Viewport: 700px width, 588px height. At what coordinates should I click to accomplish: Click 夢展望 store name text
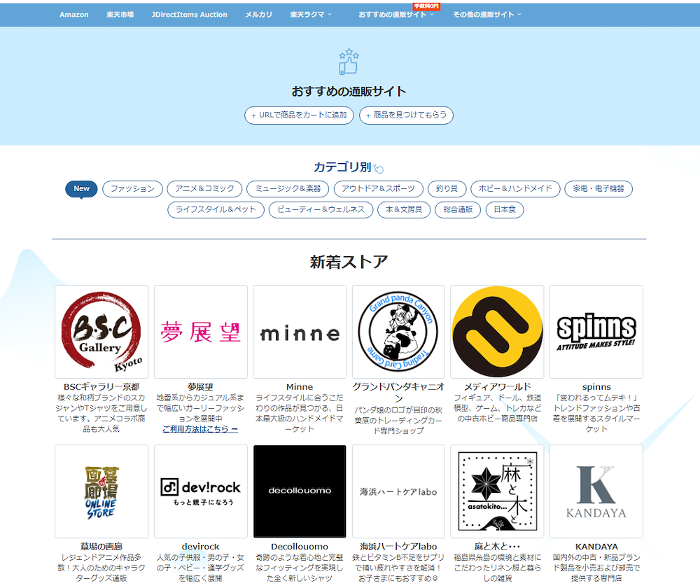[x=201, y=387]
